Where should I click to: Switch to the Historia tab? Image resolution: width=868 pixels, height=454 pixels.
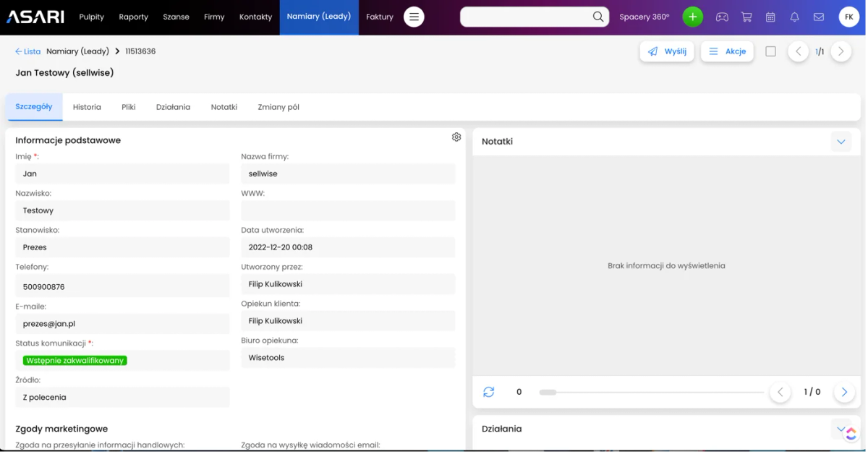87,107
